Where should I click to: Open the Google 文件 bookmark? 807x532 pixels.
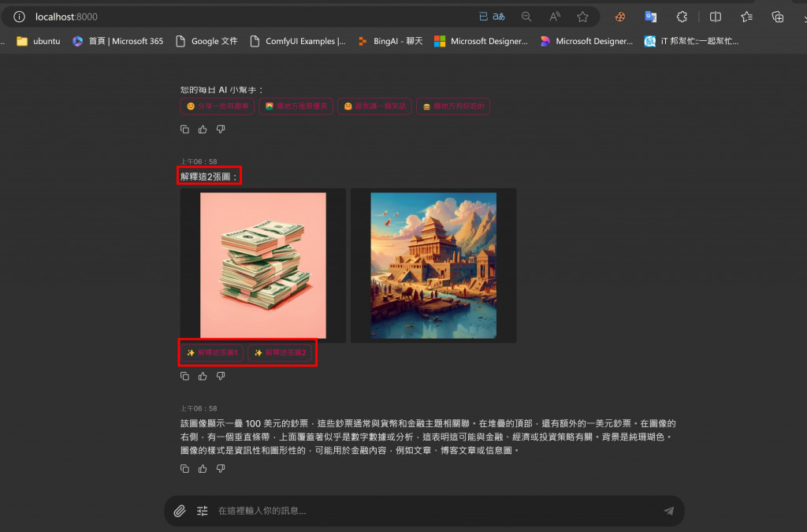pyautogui.click(x=206, y=41)
